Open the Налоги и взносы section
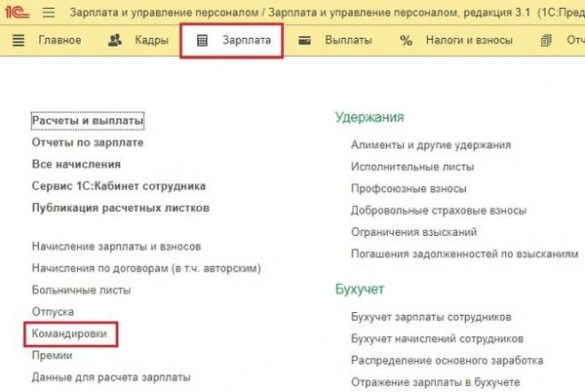585x392 pixels. 469,40
